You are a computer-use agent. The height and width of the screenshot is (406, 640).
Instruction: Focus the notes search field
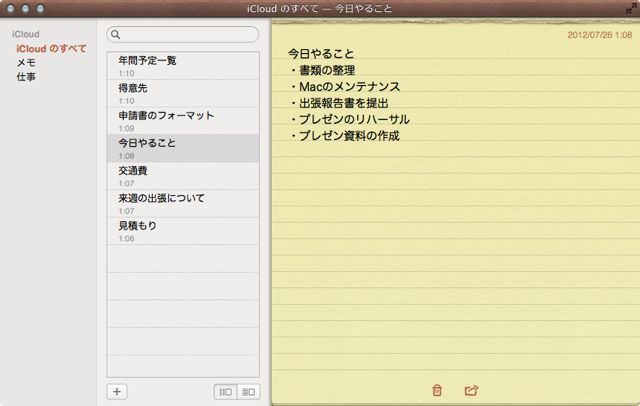182,35
